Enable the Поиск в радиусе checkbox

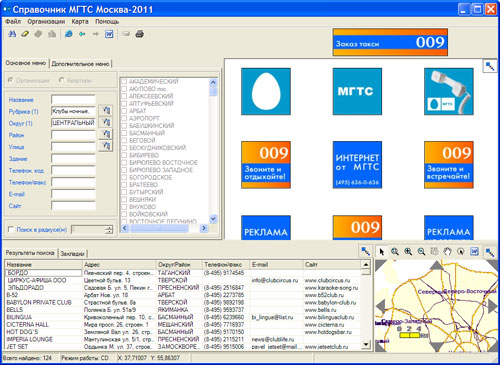coord(11,229)
